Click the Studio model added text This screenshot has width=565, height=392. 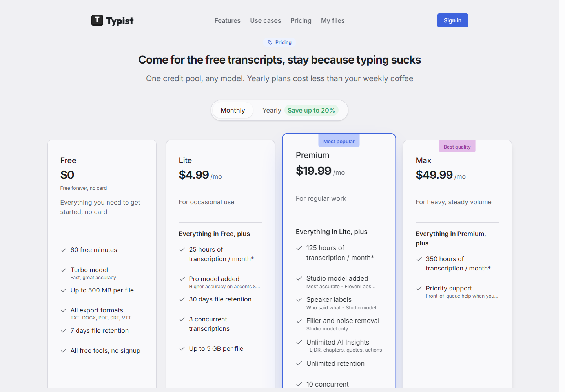coord(337,278)
